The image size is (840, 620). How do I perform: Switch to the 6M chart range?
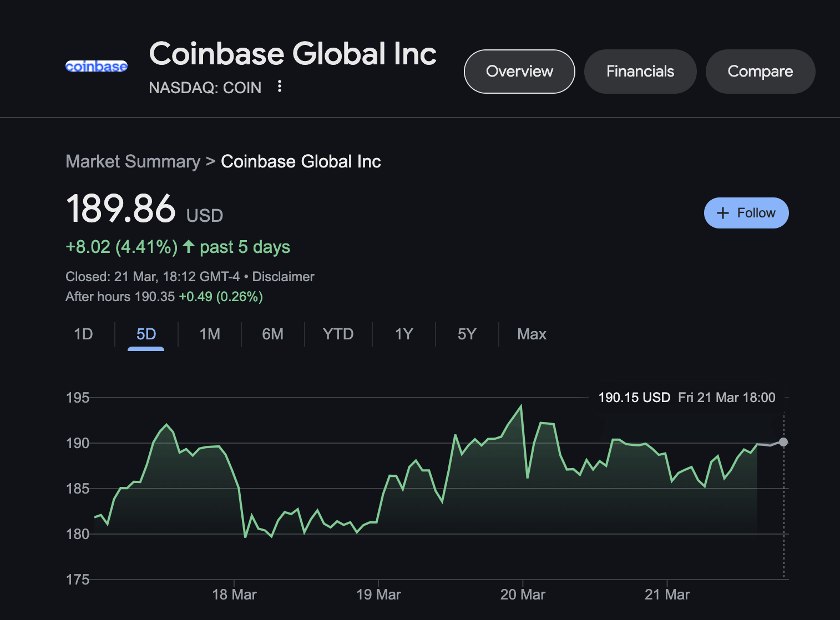[272, 334]
